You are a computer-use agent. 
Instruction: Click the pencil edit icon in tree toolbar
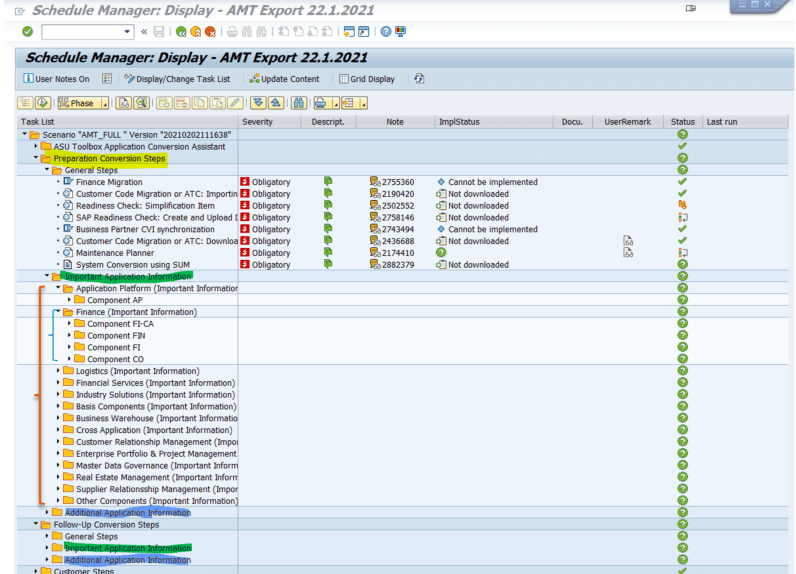tap(235, 103)
